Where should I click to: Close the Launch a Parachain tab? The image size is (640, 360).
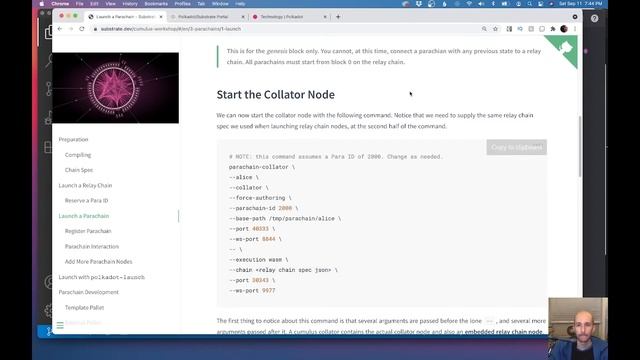[x=161, y=17]
